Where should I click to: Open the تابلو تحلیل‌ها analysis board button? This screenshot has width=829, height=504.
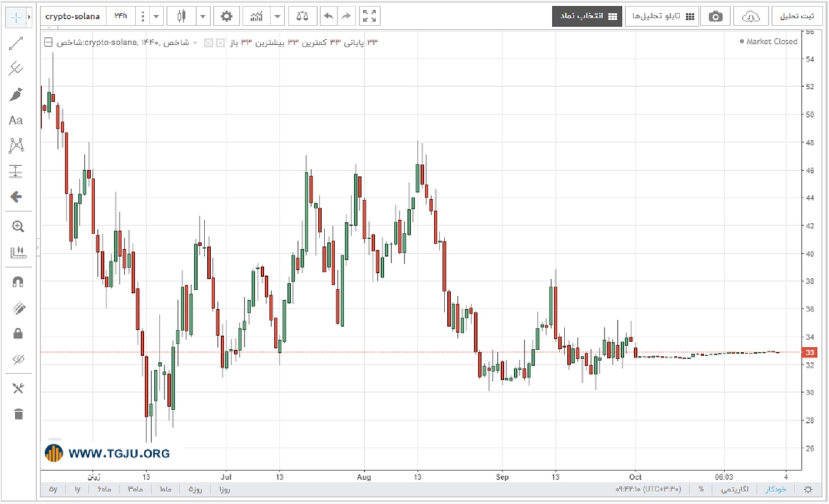coord(662,17)
